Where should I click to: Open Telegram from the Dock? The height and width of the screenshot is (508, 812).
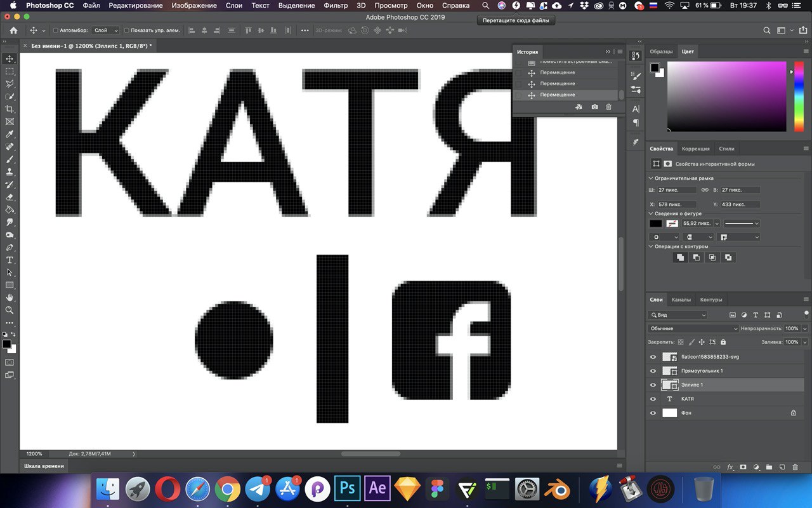tap(258, 489)
